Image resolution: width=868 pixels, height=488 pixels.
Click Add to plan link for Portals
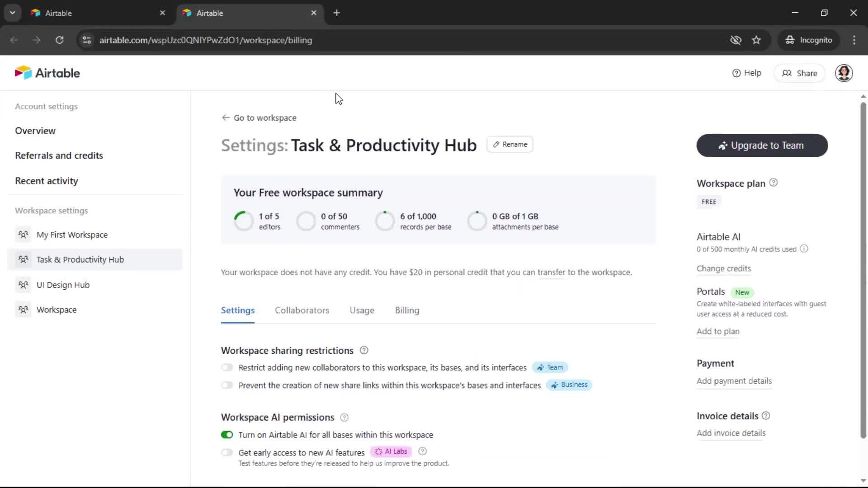(718, 331)
